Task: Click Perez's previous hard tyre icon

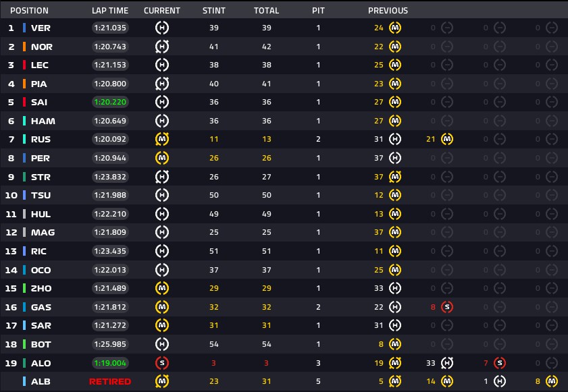Action: pyautogui.click(x=396, y=158)
